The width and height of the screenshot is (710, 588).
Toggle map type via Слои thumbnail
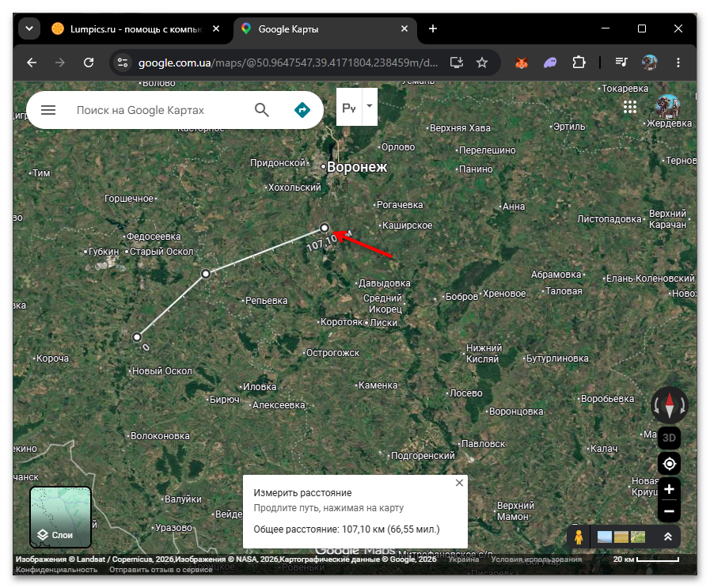click(x=61, y=517)
